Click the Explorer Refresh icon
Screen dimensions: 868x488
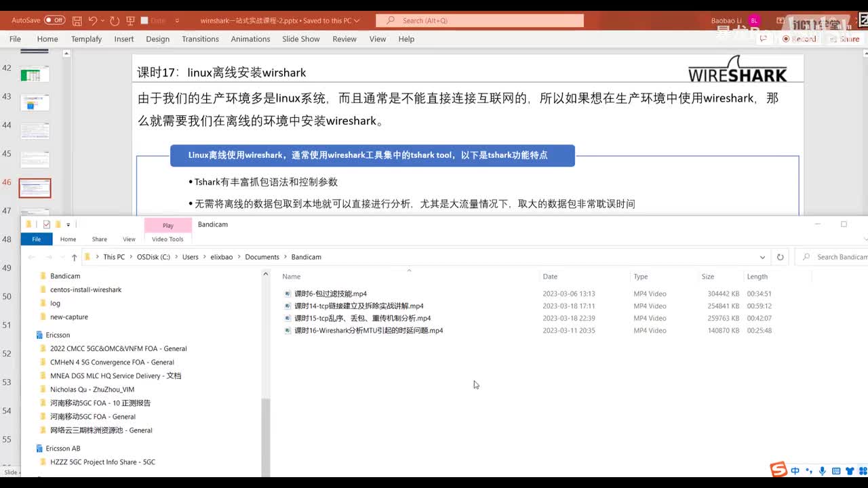[780, 258]
